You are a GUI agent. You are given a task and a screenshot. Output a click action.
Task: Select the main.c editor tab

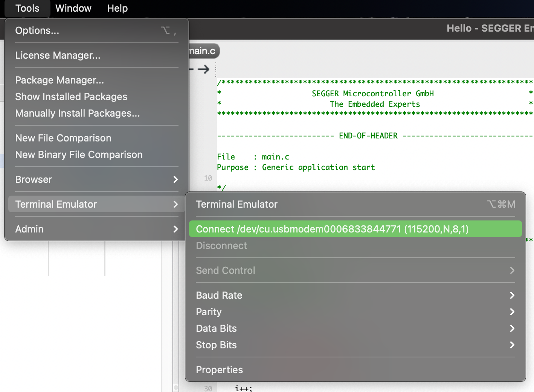pyautogui.click(x=202, y=51)
